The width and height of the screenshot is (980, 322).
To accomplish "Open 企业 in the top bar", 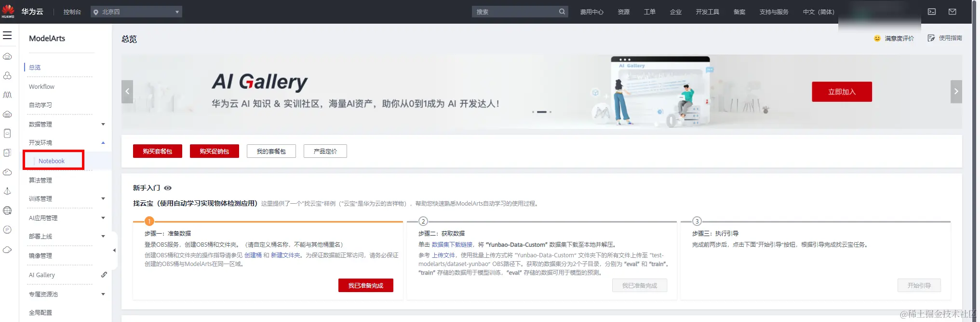I will point(676,12).
